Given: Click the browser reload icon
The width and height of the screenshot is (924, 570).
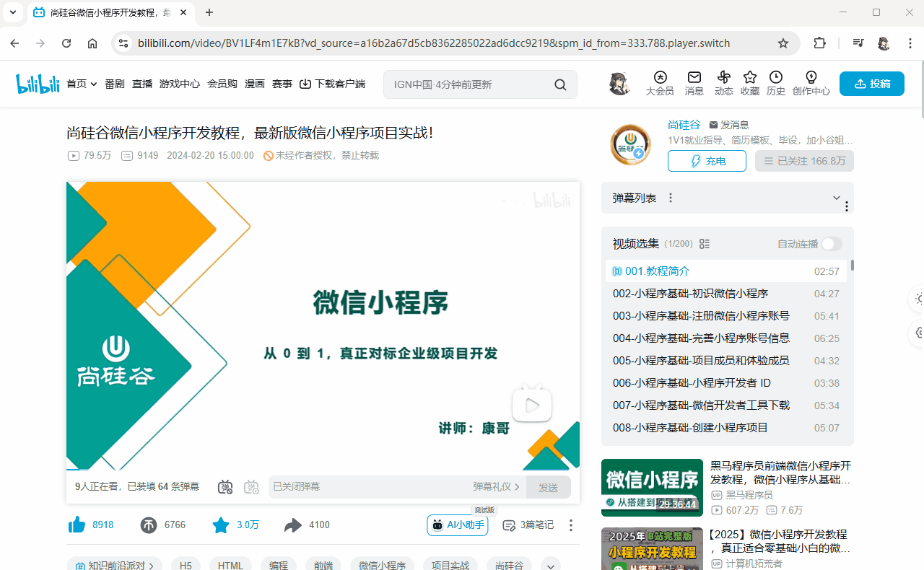Looking at the screenshot, I should click(66, 43).
